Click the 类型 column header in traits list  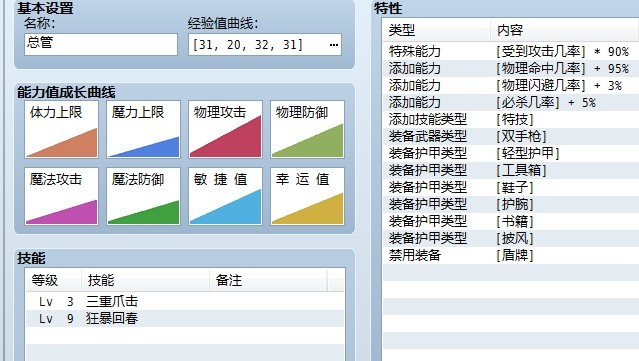click(436, 30)
